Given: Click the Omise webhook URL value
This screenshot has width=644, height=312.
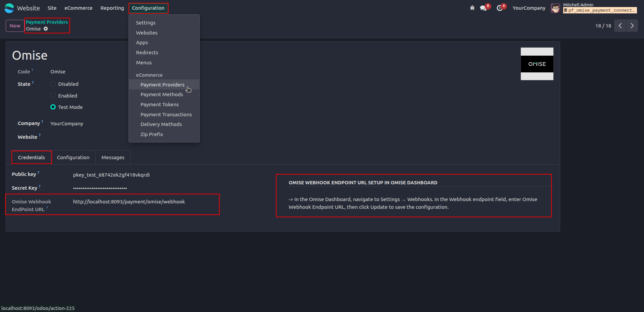Looking at the screenshot, I should click(129, 202).
